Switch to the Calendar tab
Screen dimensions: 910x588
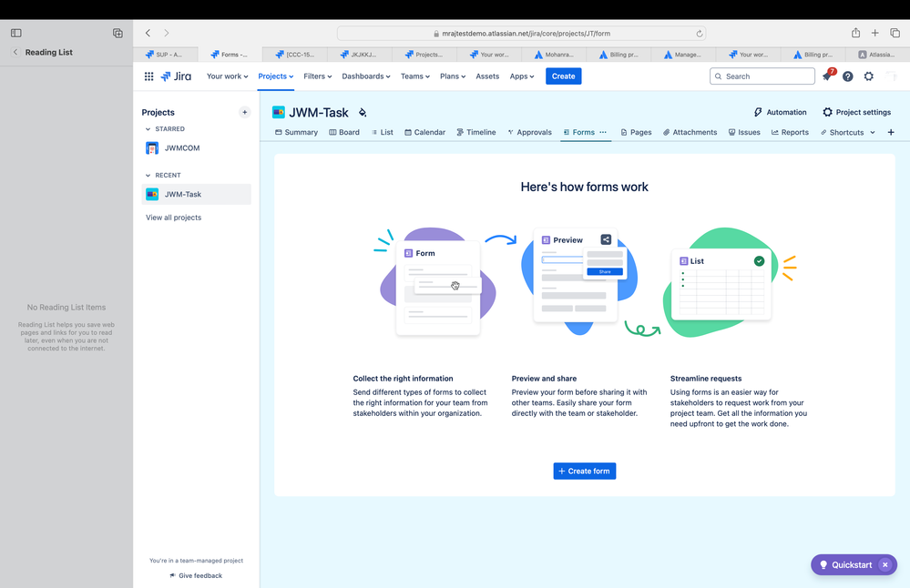[424, 132]
